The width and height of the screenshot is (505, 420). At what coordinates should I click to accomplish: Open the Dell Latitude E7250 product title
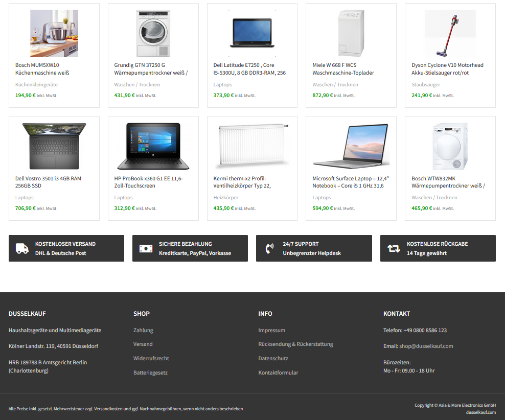pos(249,69)
